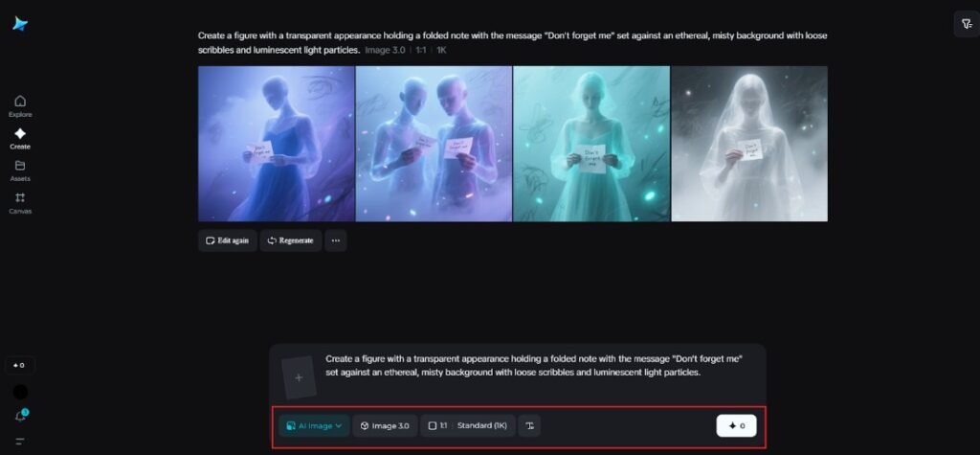Open the text settings icon in the prompt bar
980x455 pixels.
(534, 425)
